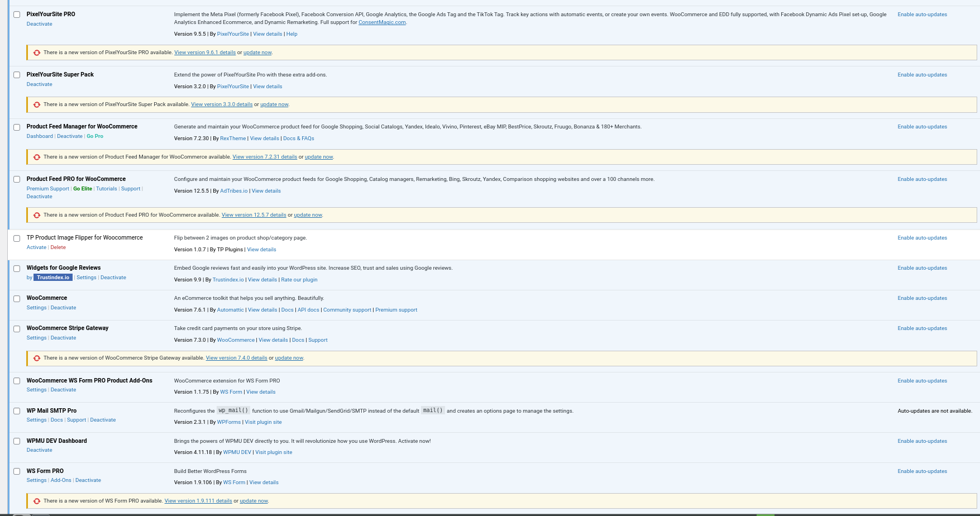Deactivate the WPMU DEV Dashboard plugin

[39, 450]
